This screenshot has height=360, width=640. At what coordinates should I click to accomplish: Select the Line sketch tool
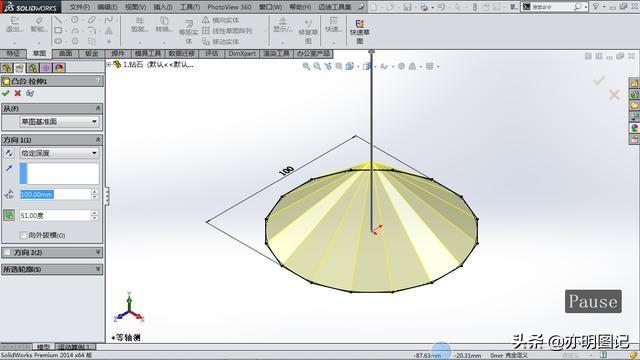click(58, 20)
